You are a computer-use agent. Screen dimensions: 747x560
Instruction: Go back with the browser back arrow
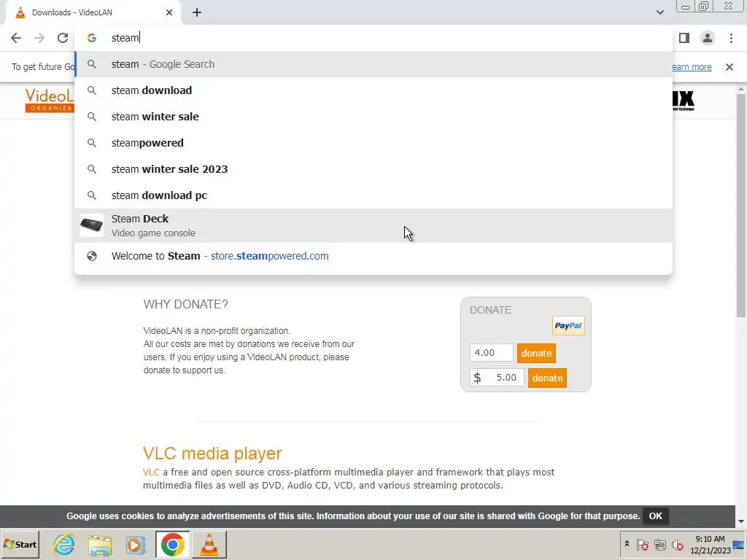(16, 38)
